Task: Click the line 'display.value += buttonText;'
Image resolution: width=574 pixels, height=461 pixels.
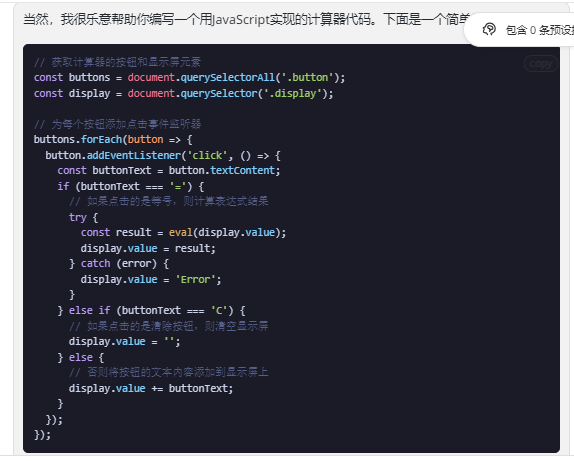Action: (151, 388)
